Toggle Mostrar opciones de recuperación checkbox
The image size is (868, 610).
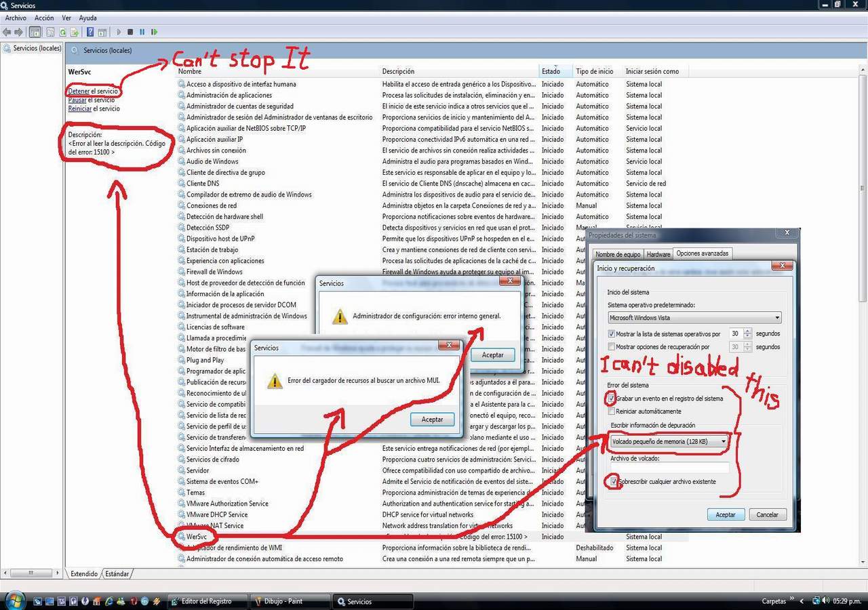pyautogui.click(x=612, y=347)
